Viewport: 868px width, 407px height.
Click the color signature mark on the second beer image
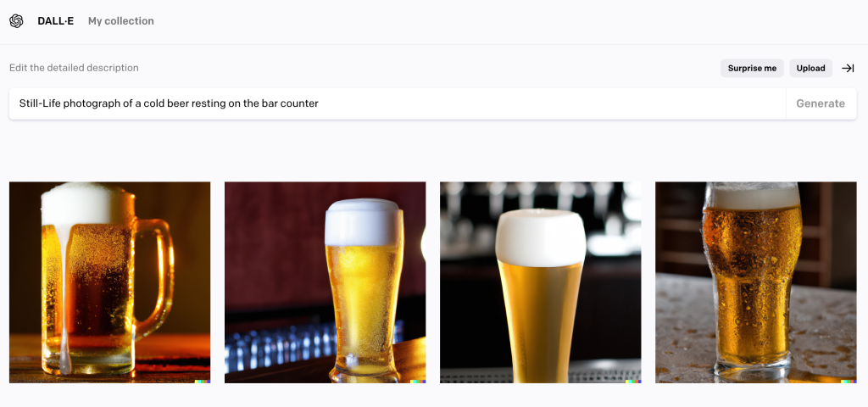coord(418,381)
